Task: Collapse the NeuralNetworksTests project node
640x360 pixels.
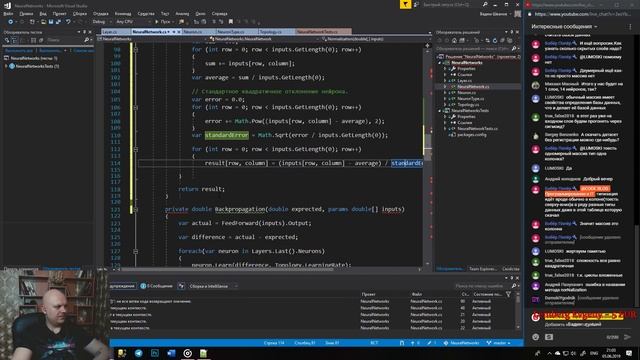Action: pyautogui.click(x=440, y=111)
